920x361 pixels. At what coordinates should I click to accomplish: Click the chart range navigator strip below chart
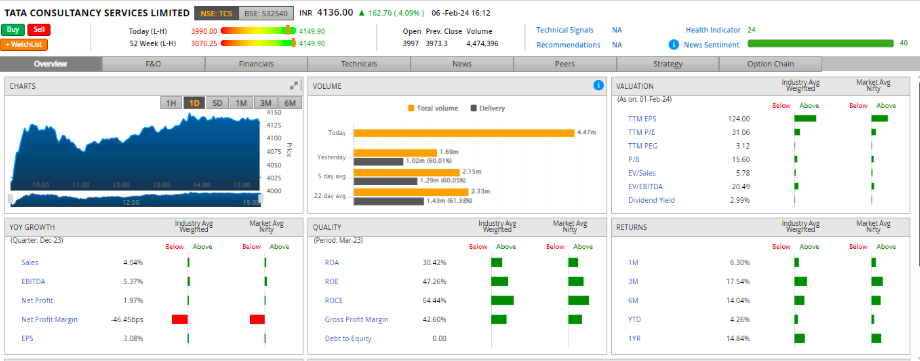pyautogui.click(x=136, y=200)
